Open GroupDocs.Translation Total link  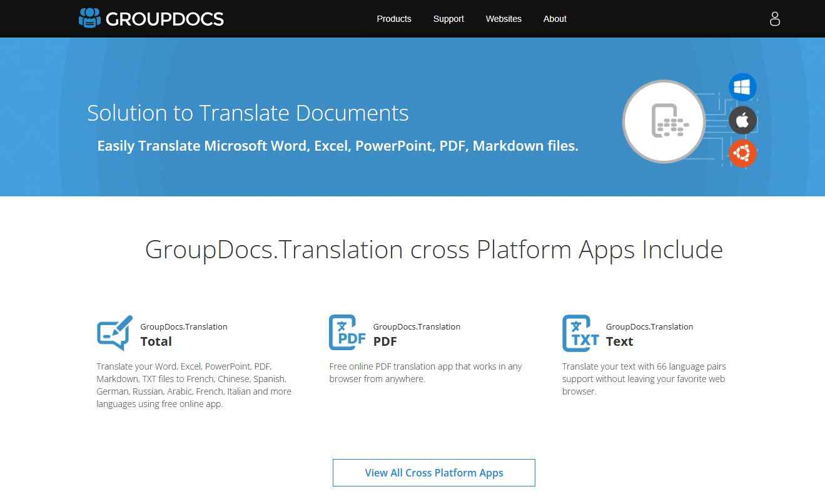tap(184, 335)
